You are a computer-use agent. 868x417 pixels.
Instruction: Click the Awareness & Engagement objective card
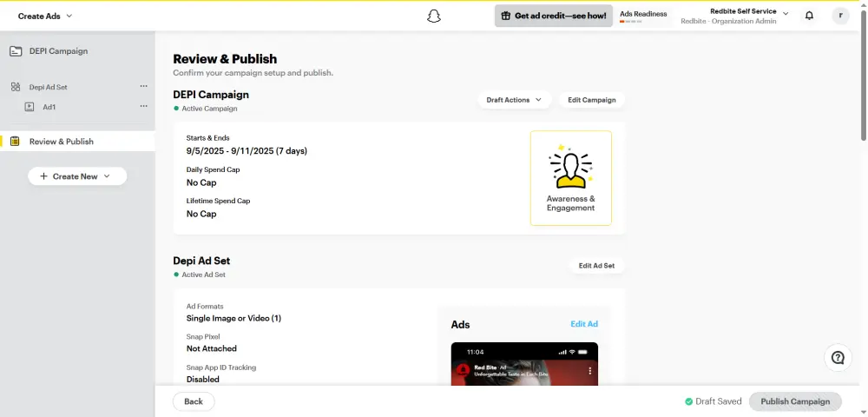pyautogui.click(x=570, y=178)
